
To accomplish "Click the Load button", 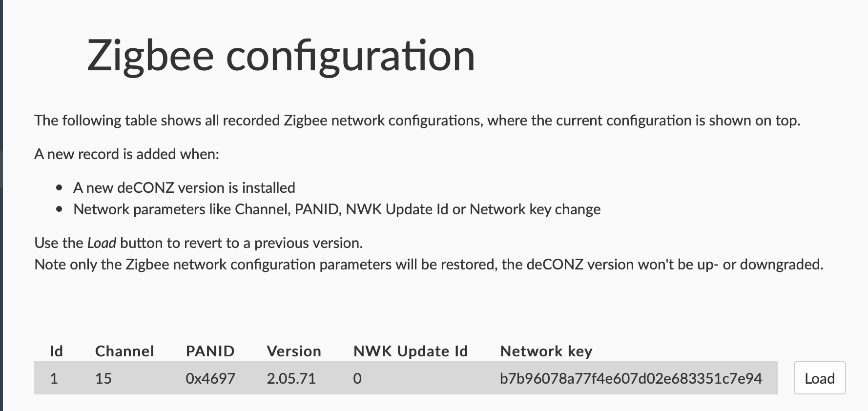I will [819, 378].
